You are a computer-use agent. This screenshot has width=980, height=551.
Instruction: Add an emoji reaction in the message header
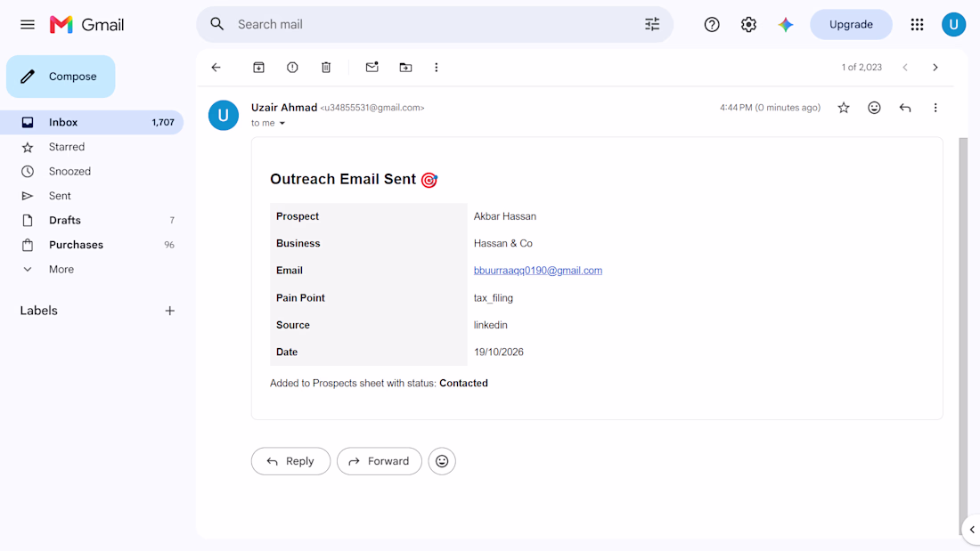874,108
